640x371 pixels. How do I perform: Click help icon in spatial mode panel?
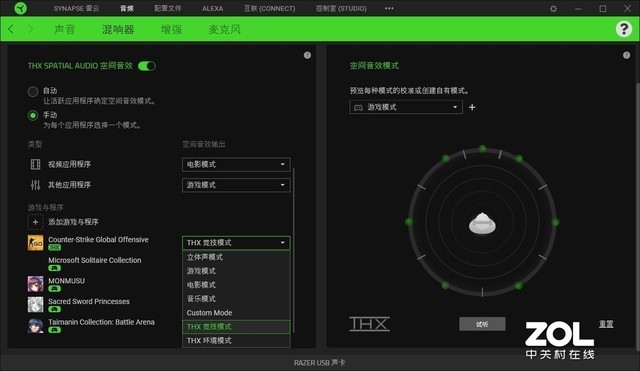click(x=626, y=55)
